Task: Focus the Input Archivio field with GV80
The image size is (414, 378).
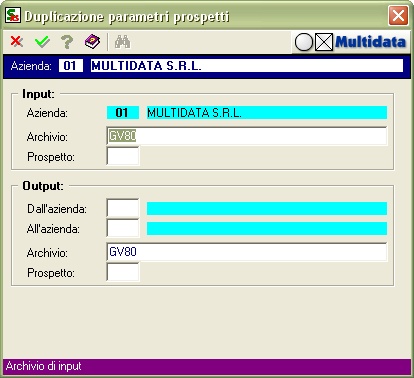Action: pyautogui.click(x=247, y=136)
